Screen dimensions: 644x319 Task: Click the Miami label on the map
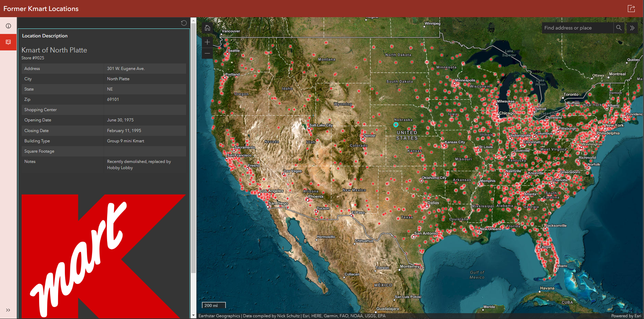pos(562,266)
